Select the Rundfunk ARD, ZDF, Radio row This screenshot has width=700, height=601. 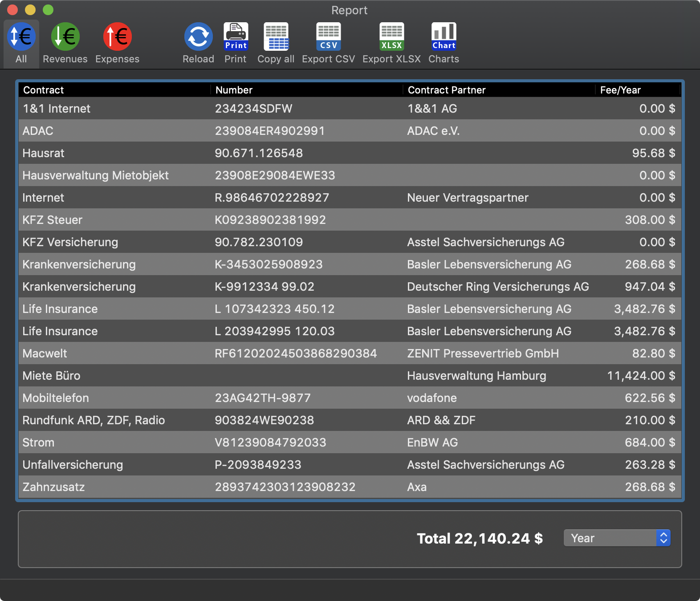pos(350,420)
